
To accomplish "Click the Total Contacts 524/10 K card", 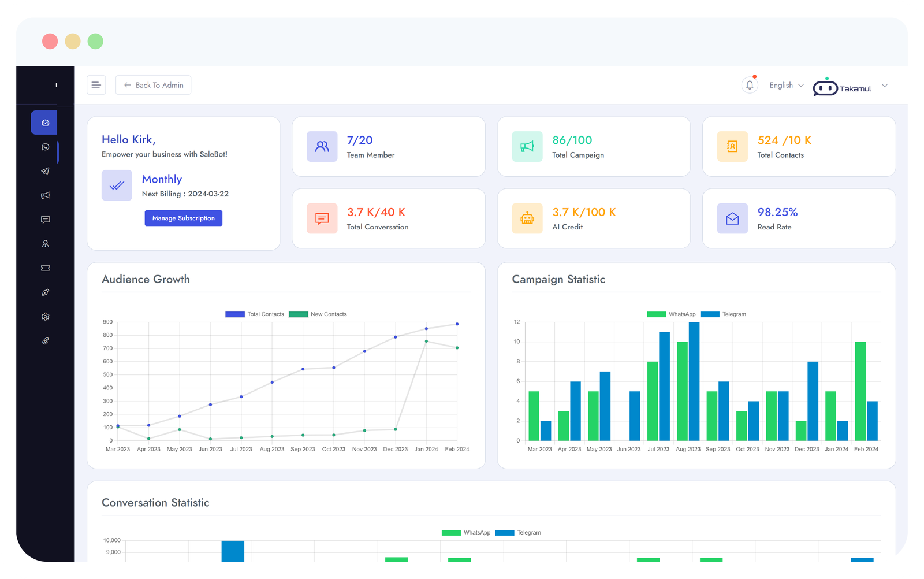I will [x=798, y=147].
